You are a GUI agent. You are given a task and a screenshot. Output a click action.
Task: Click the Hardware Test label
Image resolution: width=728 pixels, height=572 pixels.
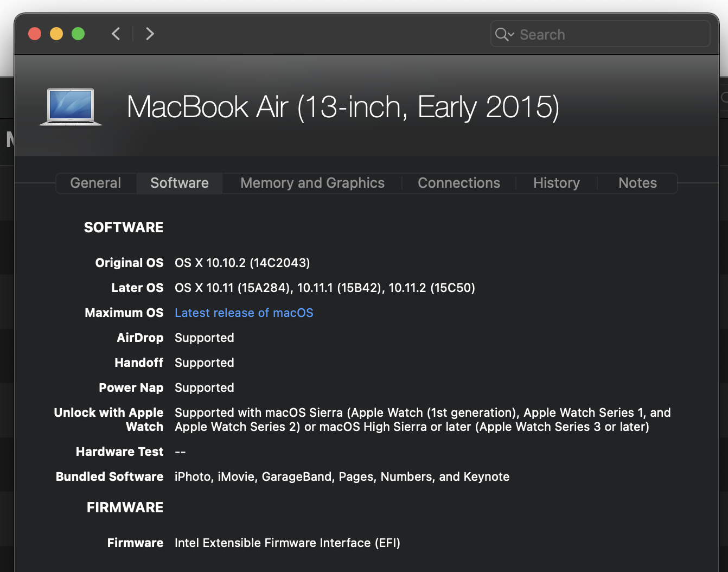120,452
